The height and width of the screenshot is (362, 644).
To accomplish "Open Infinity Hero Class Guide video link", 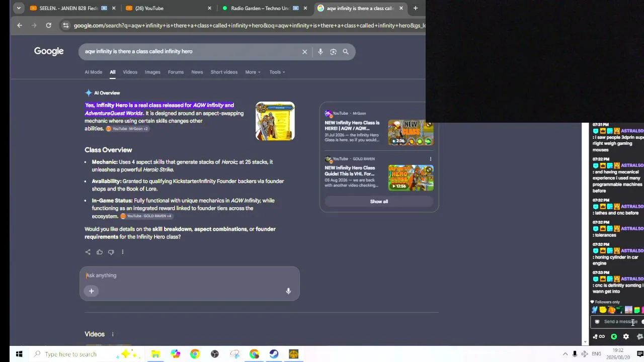I will point(350,171).
